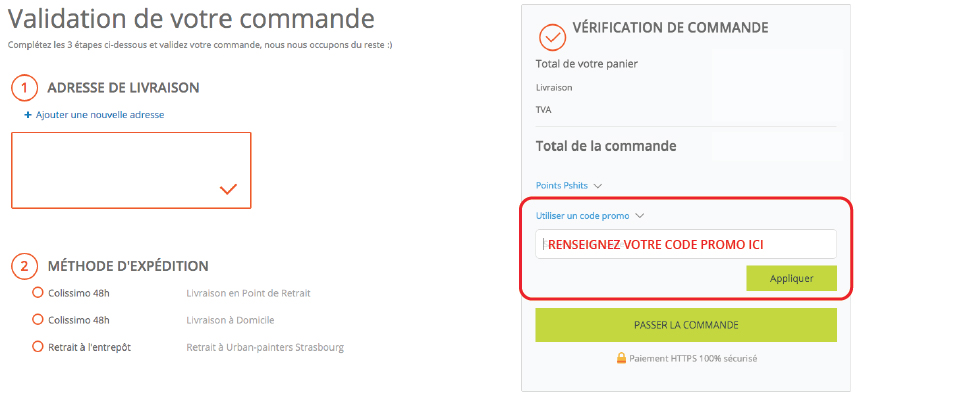Click the step 2 circle icon
Image resolution: width=960 pixels, height=400 pixels.
pyautogui.click(x=24, y=266)
